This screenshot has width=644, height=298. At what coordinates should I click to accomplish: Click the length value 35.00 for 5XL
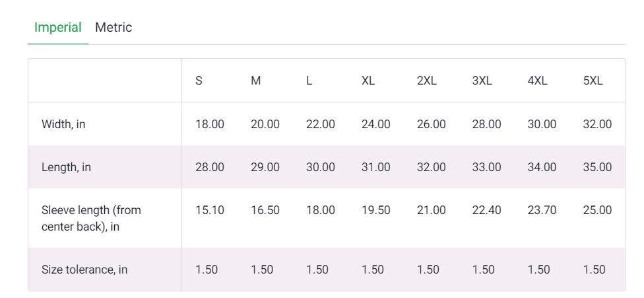[597, 167]
